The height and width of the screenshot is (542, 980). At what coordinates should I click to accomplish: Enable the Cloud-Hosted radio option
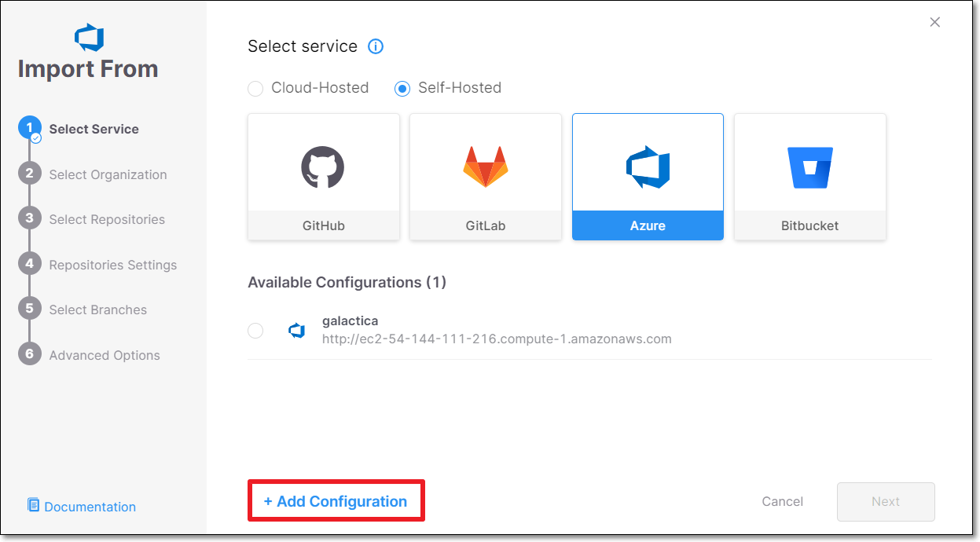click(255, 89)
